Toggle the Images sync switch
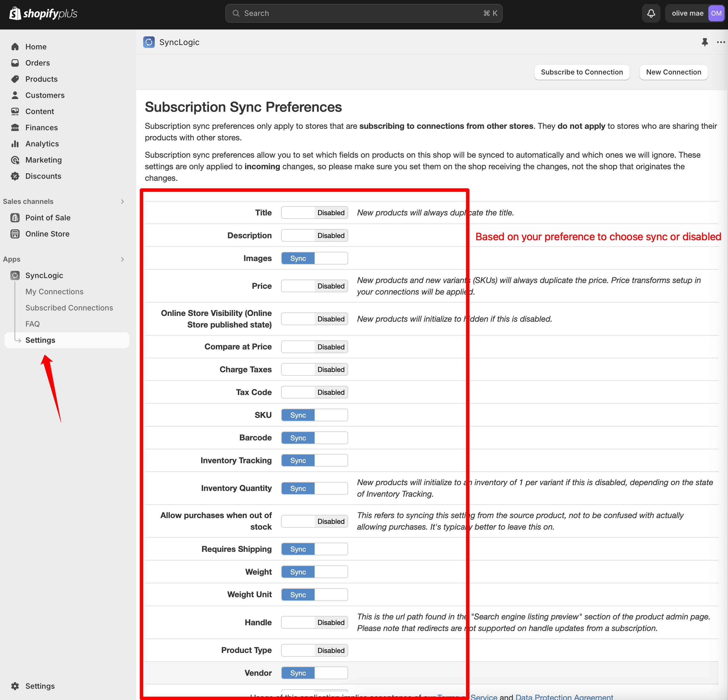This screenshot has width=728, height=700. [314, 258]
